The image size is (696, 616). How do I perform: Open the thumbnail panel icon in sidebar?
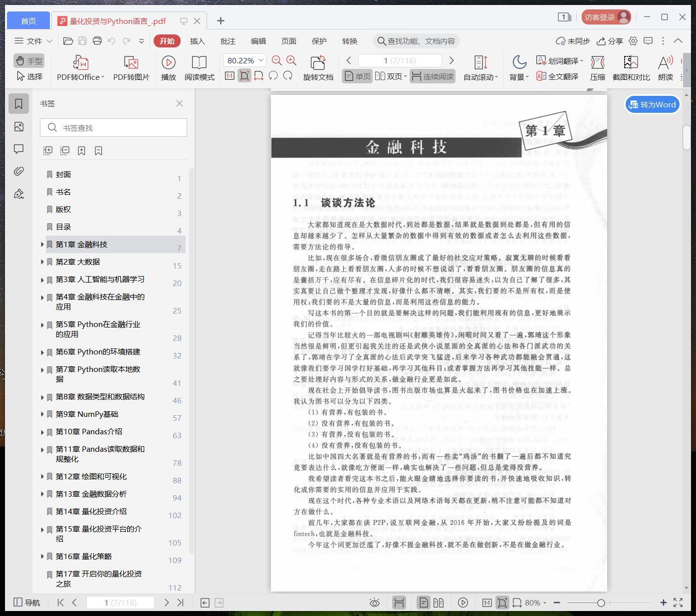point(18,127)
